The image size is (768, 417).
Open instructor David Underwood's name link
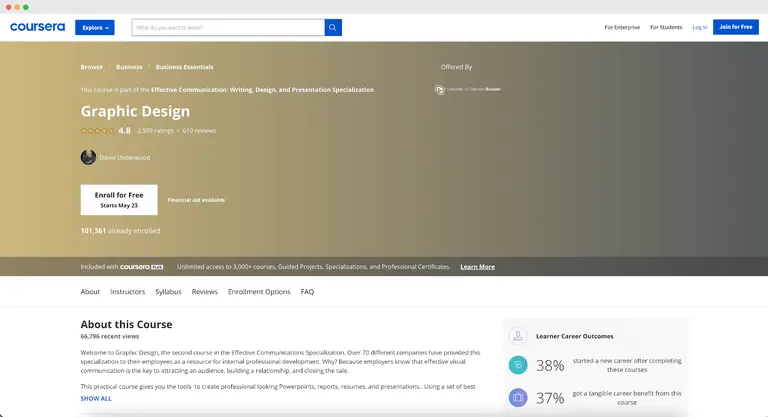pos(125,158)
